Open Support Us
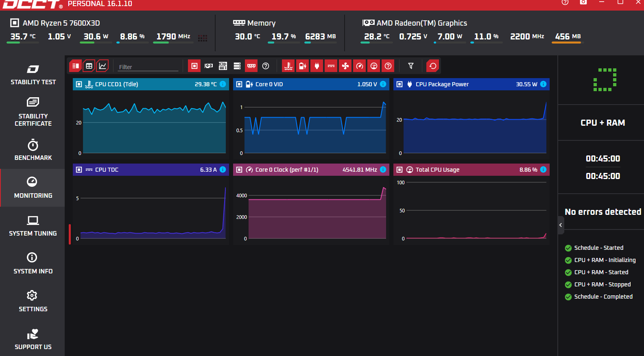This screenshot has width=644, height=356. [x=33, y=339]
